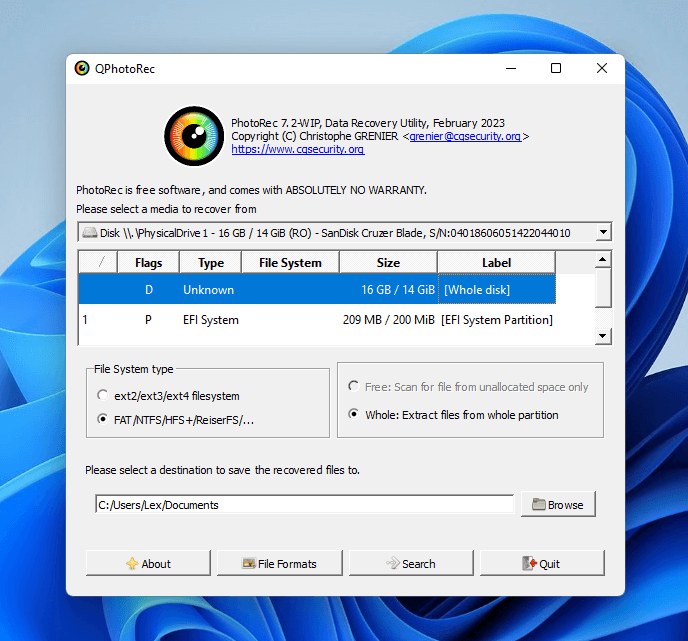
Task: Sort by Type column header
Action: click(x=211, y=262)
